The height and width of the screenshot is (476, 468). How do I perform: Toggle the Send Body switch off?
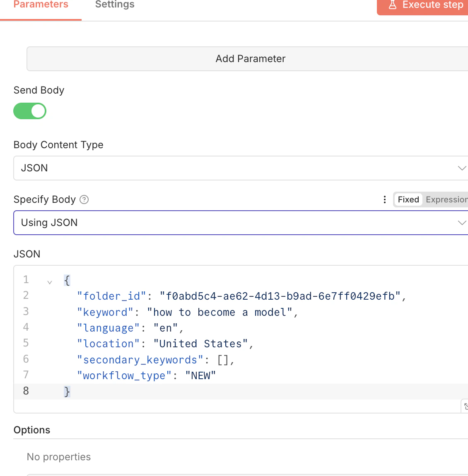tap(30, 111)
